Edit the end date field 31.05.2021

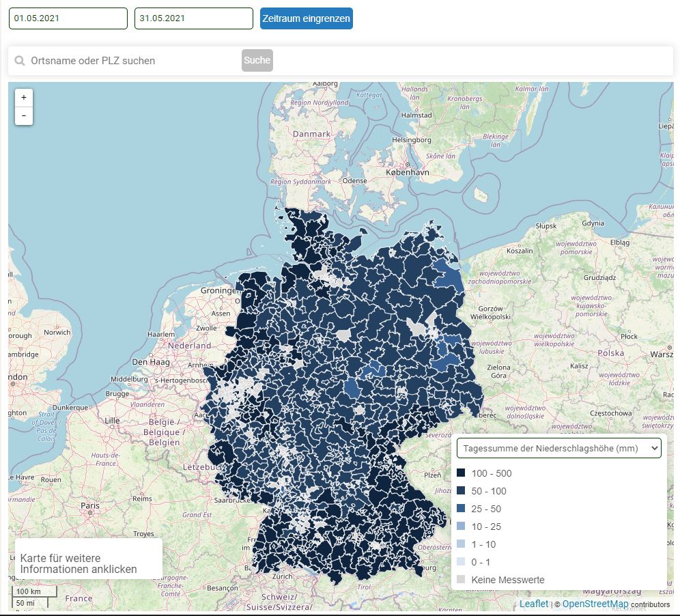[193, 18]
